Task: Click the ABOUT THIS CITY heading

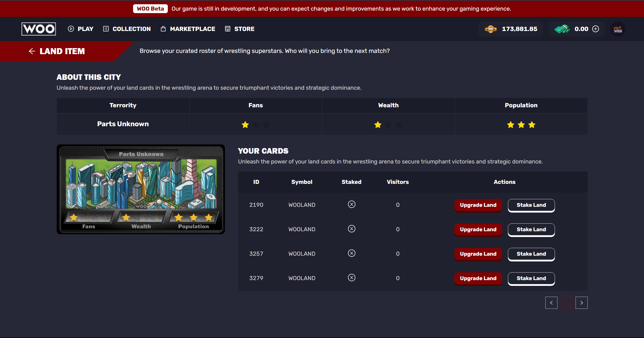Action: click(89, 77)
